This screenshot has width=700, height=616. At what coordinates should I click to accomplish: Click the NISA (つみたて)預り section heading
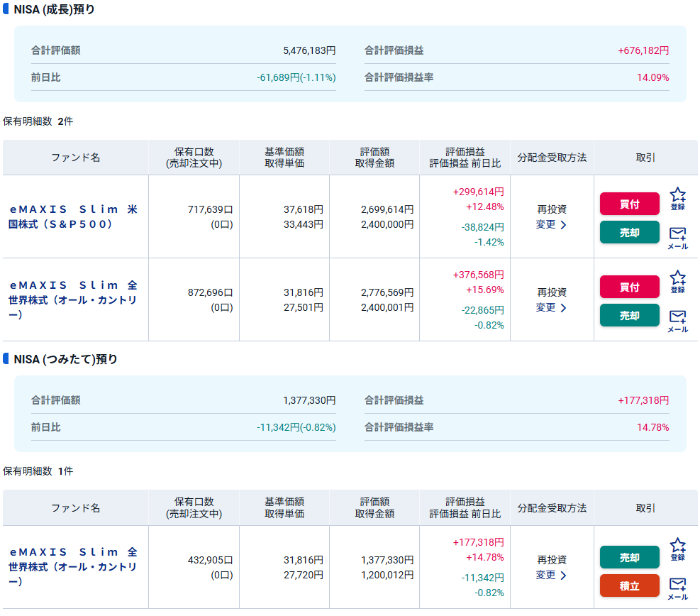(65, 359)
